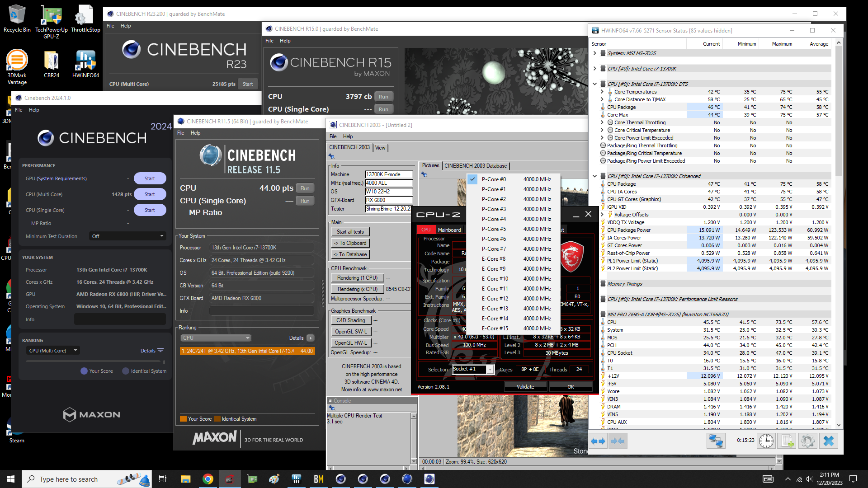This screenshot has height=488, width=868.
Task: Click Chrome icon in taskbar
Action: coord(208,479)
